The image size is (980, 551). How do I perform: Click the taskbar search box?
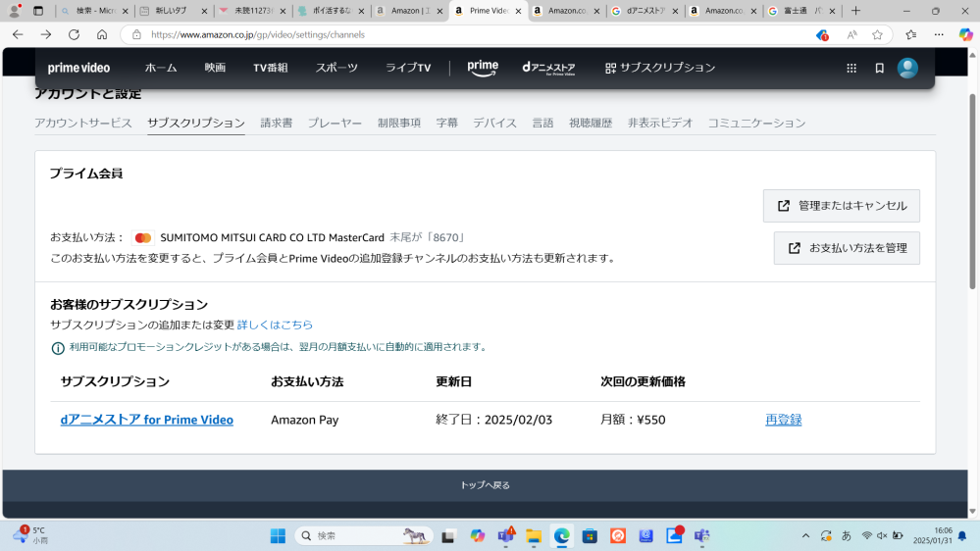point(364,536)
